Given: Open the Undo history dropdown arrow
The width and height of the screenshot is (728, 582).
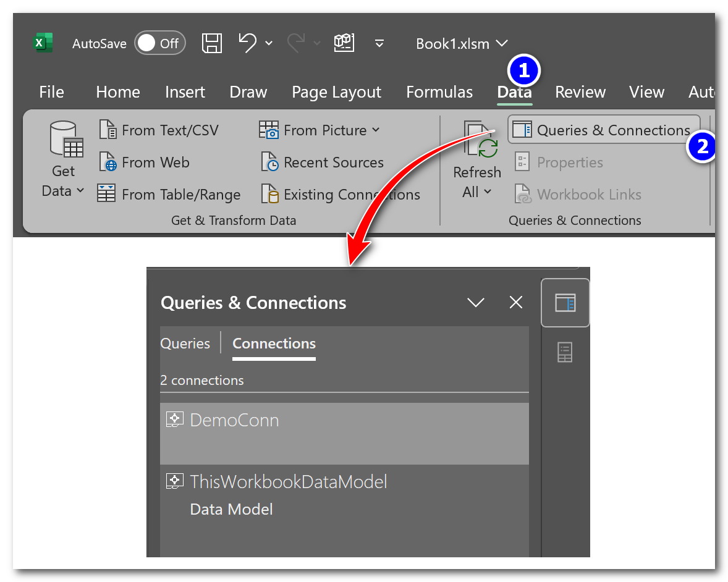Looking at the screenshot, I should click(x=269, y=43).
